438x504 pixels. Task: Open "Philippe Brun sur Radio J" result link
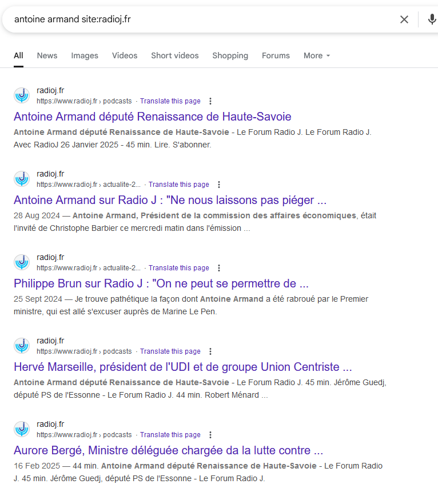click(x=161, y=283)
